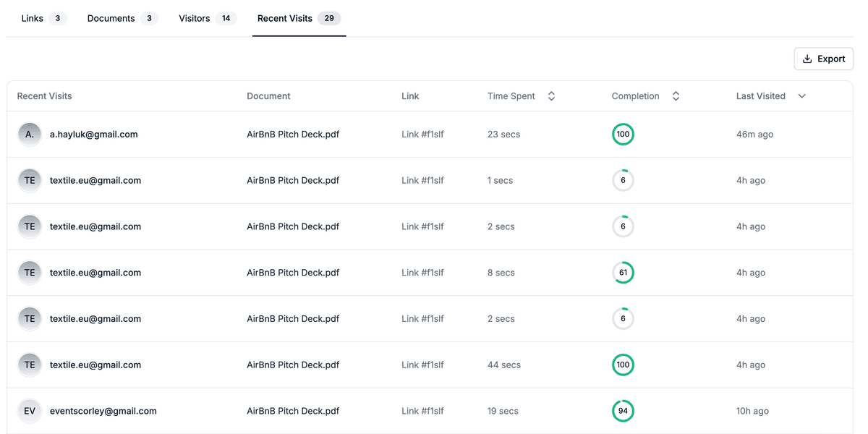Open a.hayluk@gmail.com visitor entry
Screen dimensions: 868x434
93,135
